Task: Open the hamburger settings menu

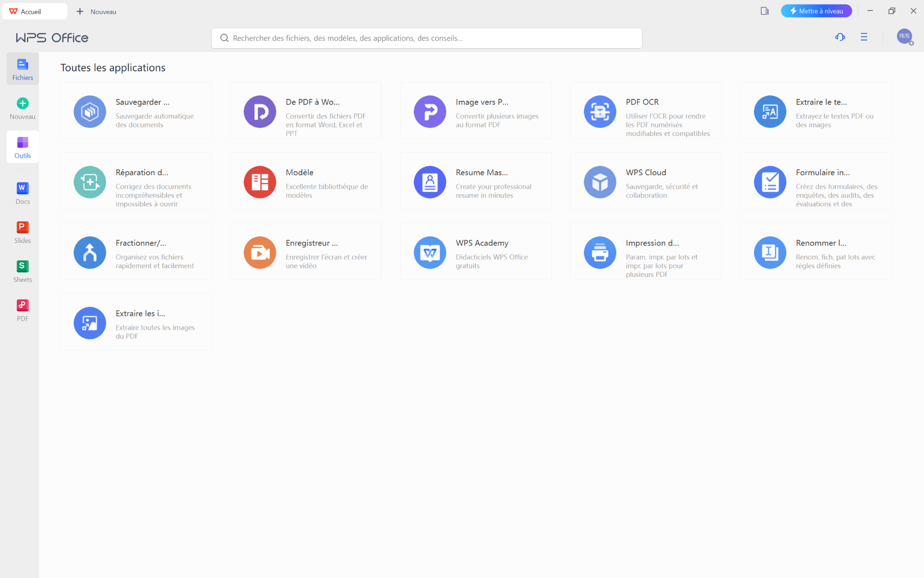Action: pyautogui.click(x=864, y=37)
